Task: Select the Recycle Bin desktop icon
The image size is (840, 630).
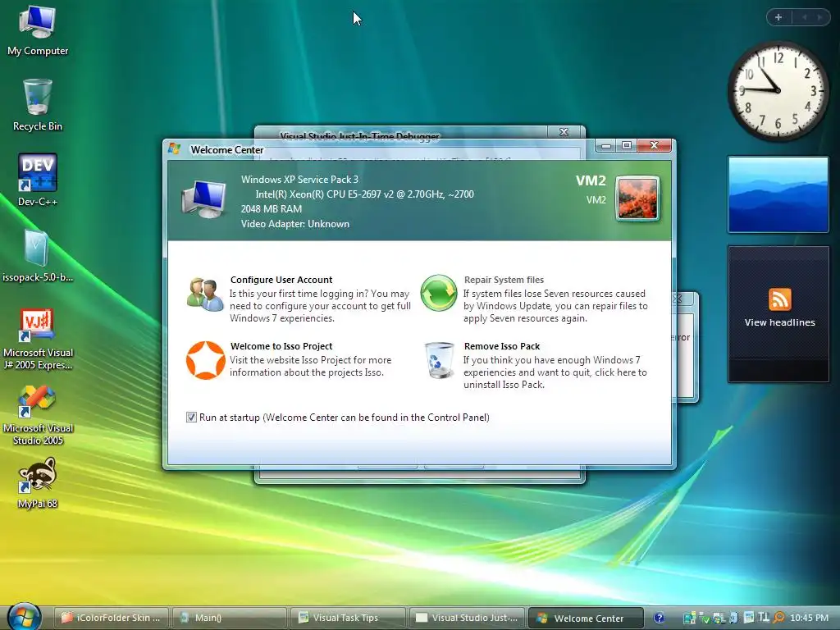Action: tap(38, 105)
